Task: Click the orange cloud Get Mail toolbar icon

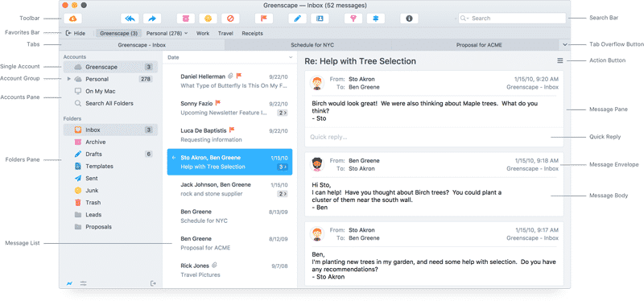Action: pos(72,19)
